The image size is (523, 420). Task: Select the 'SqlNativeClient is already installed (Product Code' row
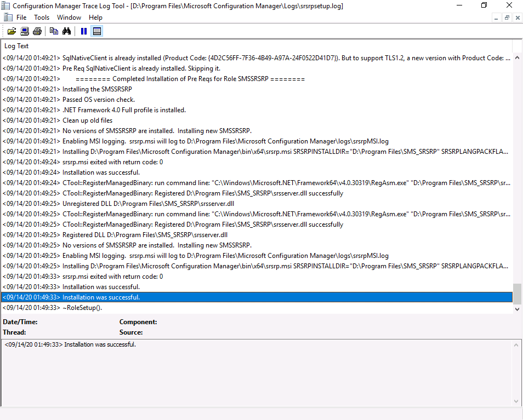(257, 58)
